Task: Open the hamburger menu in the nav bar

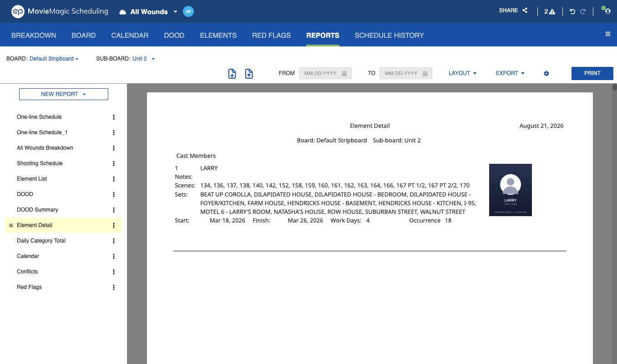Action: 608,34
